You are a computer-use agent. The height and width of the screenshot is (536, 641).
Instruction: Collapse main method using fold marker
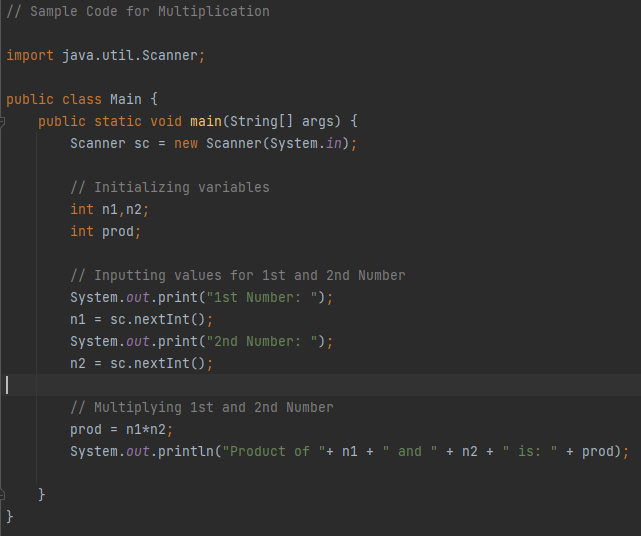point(2,121)
